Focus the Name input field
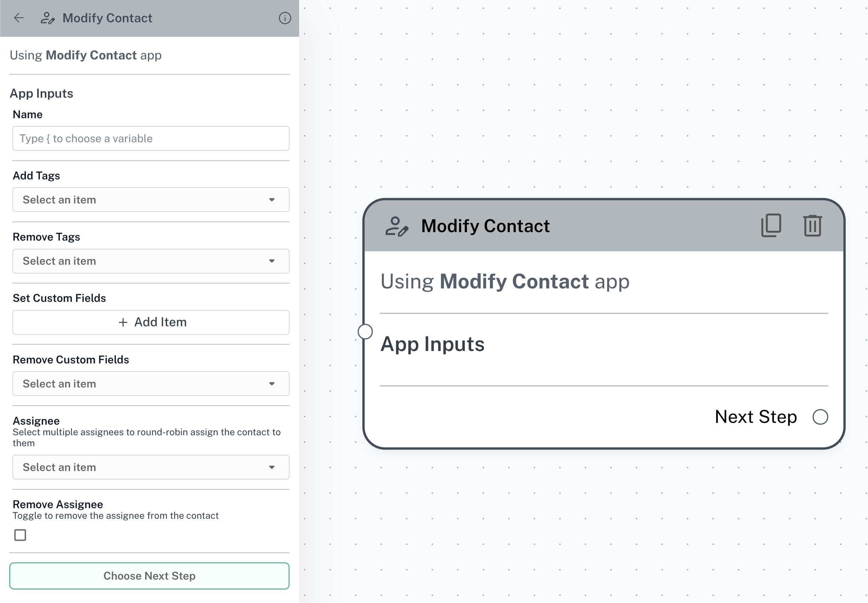Image resolution: width=868 pixels, height=603 pixels. (x=150, y=138)
